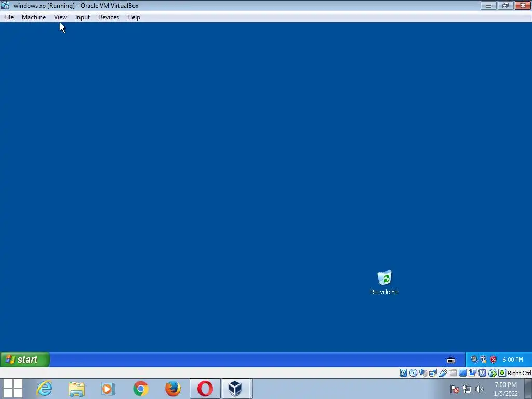Open the host Windows Start button

[13, 389]
